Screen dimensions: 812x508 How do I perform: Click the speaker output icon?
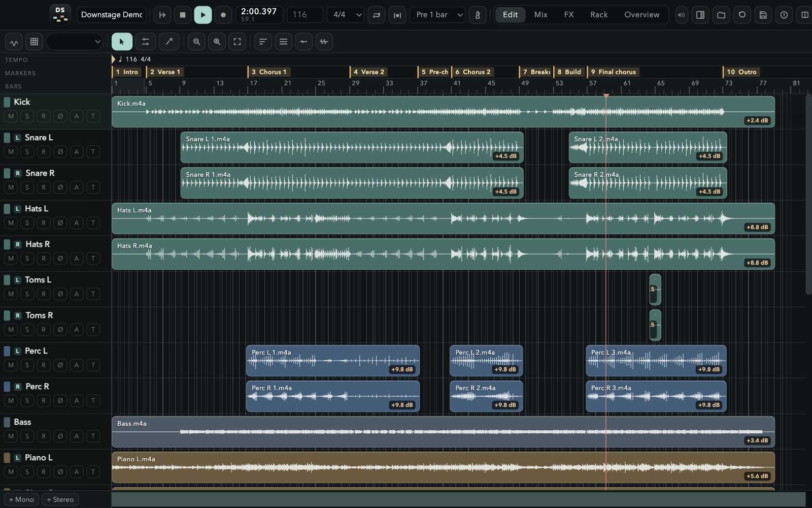coord(681,15)
